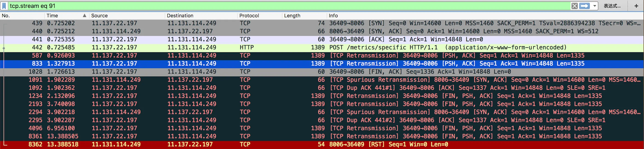Click time value 6.956100
Viewport: 644px width, 149px height.
click(x=61, y=128)
